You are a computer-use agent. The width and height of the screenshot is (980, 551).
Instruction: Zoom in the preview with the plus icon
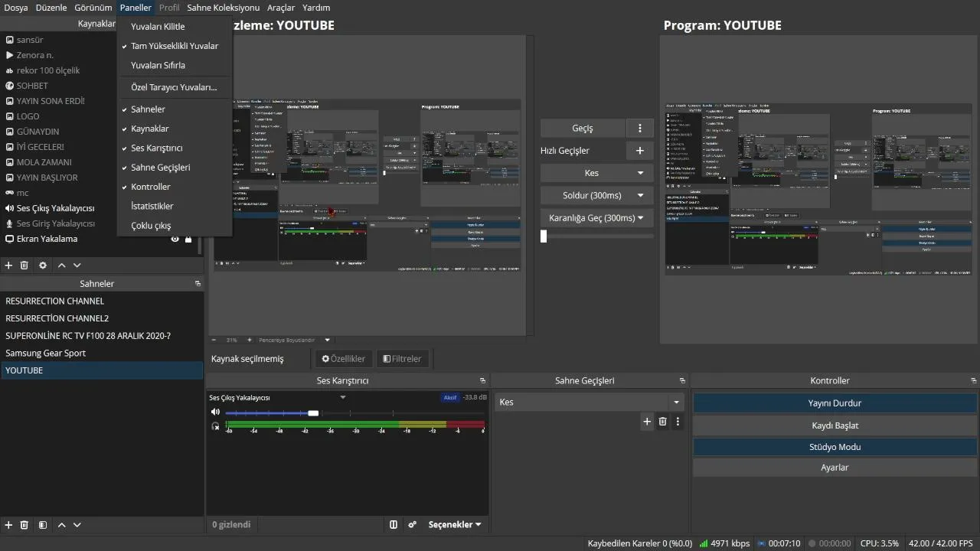click(249, 340)
